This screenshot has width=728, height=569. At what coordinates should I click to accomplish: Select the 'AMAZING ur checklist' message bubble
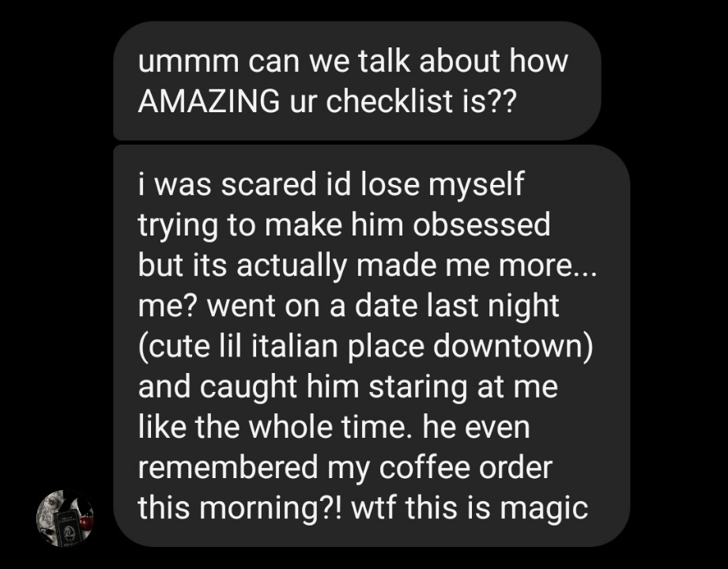click(357, 81)
